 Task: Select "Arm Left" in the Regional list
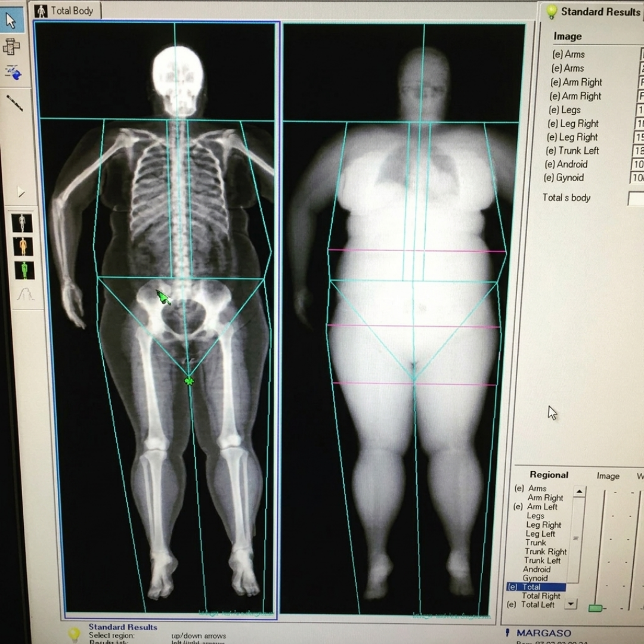(x=542, y=507)
